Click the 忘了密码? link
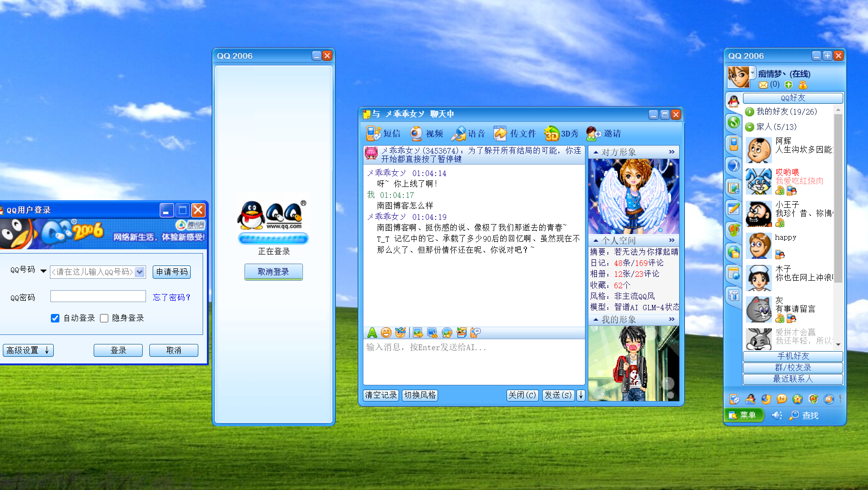The height and width of the screenshot is (490, 868). (x=172, y=297)
